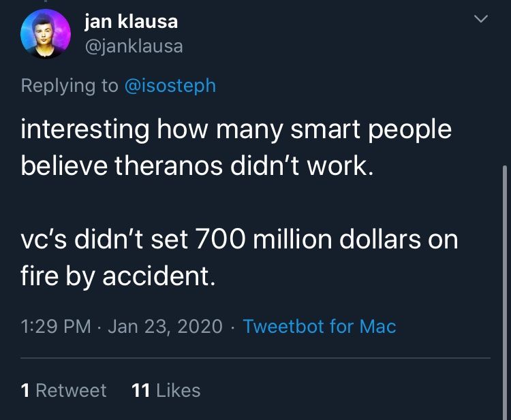Click the 1:29 PM timestamp
This screenshot has width=511, height=420.
[56, 326]
